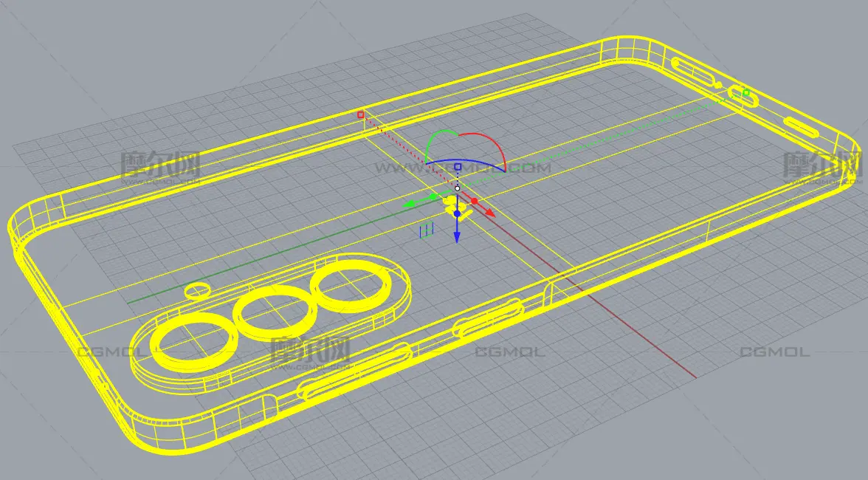Click the white gumball origin ball
This screenshot has width=868, height=480.
coord(458,188)
